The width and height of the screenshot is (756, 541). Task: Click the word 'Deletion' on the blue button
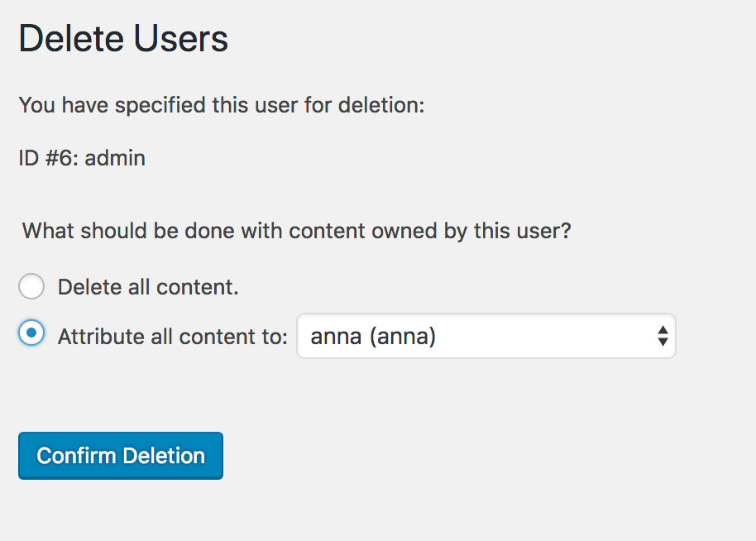coord(164,456)
